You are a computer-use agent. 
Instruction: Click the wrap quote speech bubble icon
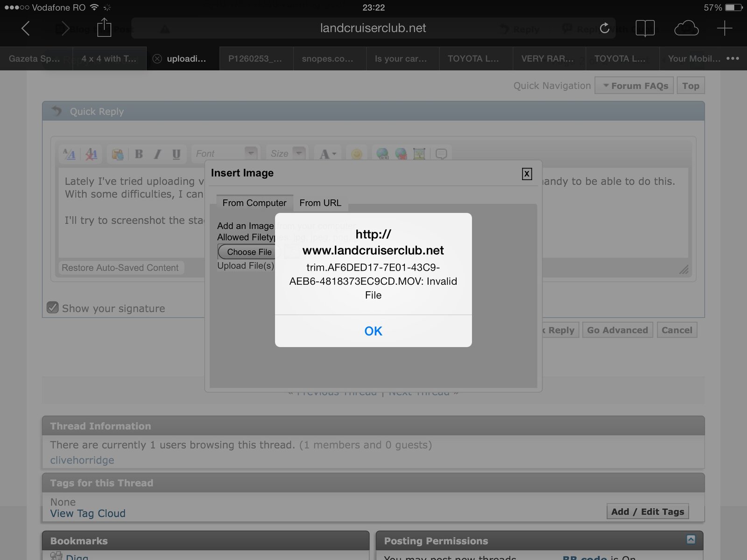441,154
